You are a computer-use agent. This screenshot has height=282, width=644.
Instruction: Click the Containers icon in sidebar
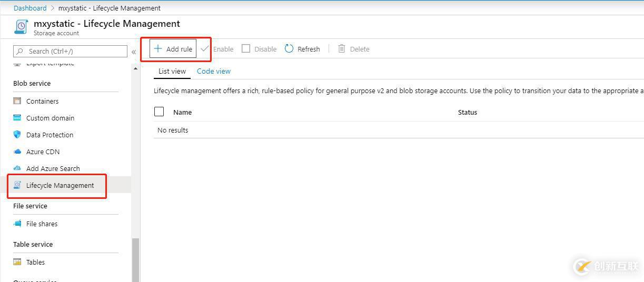(x=17, y=101)
